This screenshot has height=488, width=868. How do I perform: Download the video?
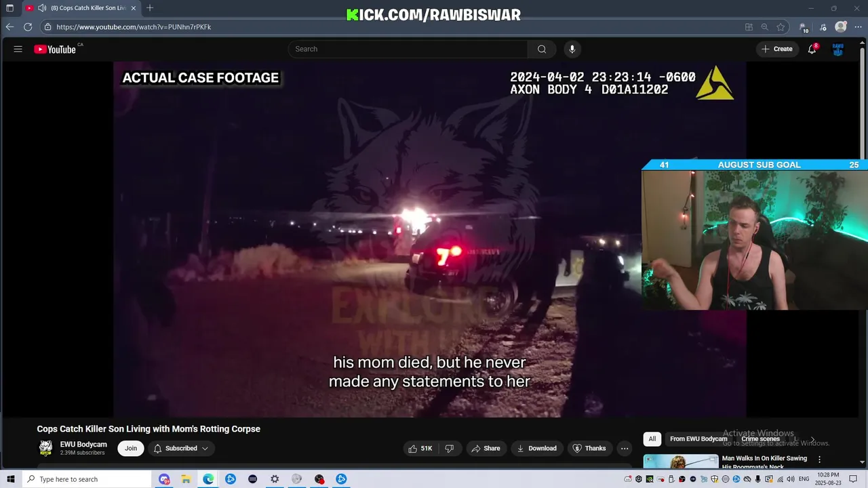(x=536, y=448)
